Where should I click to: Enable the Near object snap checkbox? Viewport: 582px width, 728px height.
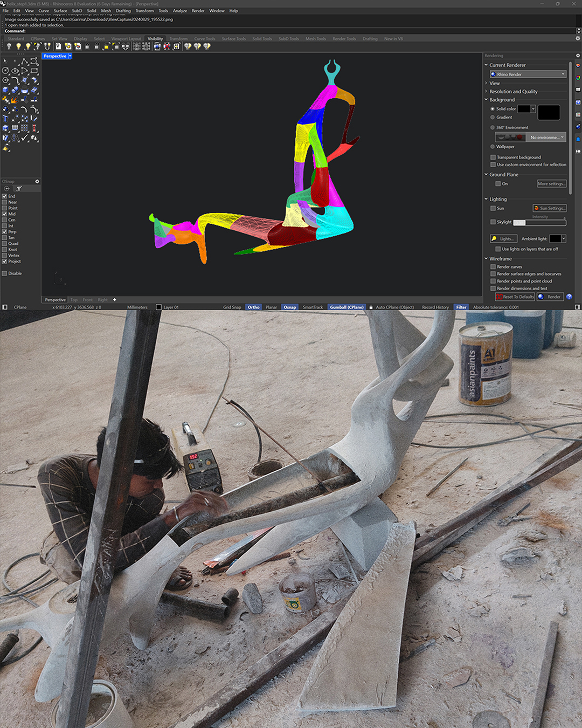4,202
